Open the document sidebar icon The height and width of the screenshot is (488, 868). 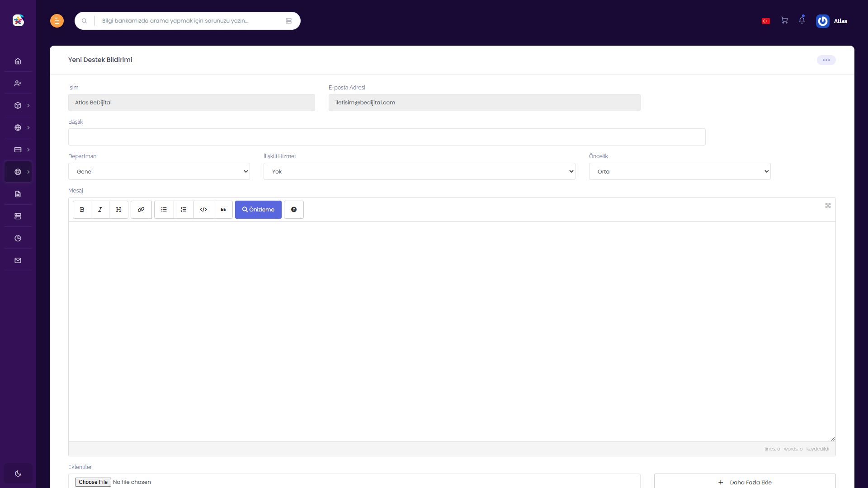(x=18, y=194)
